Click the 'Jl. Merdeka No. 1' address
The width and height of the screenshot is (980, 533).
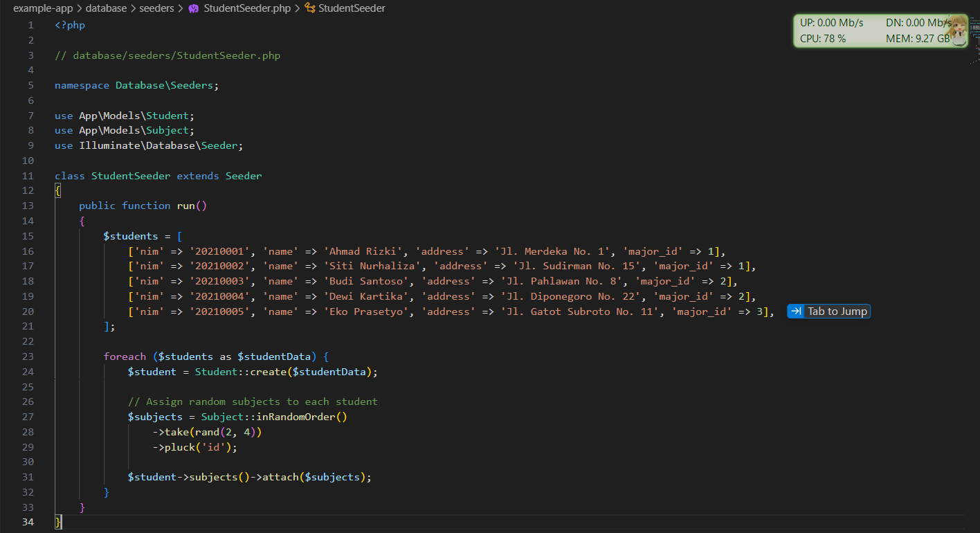[552, 251]
